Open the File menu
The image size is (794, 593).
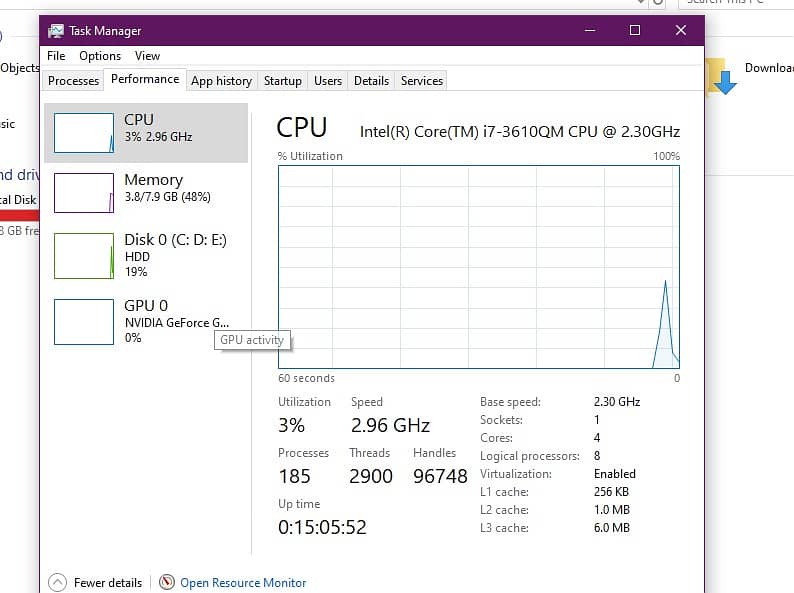(x=56, y=56)
